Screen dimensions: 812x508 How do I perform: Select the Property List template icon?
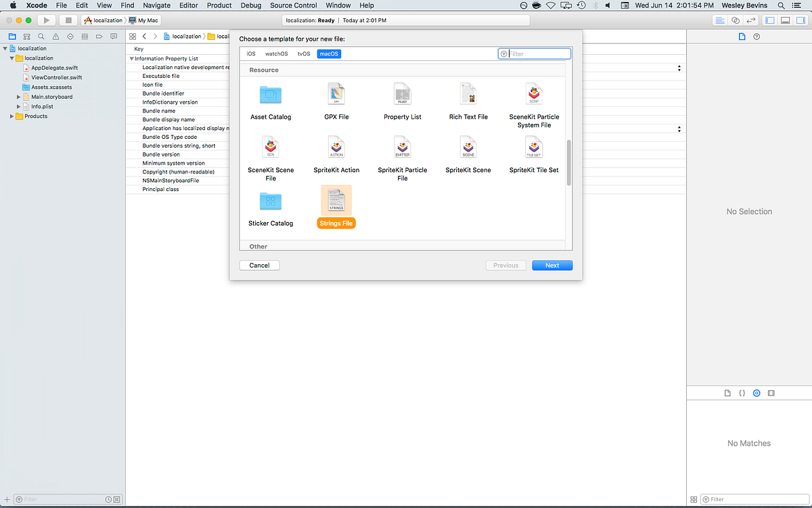coord(402,93)
